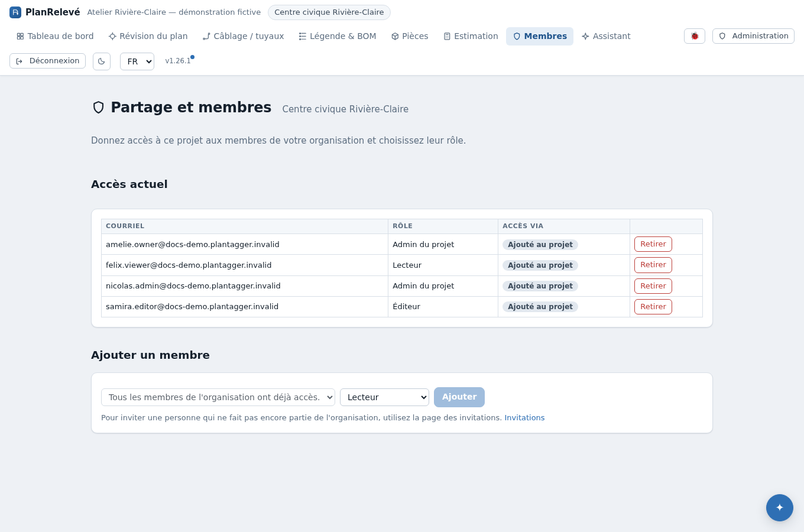Image resolution: width=804 pixels, height=532 pixels.
Task: Click the Accès actuel heading
Action: coord(129,184)
